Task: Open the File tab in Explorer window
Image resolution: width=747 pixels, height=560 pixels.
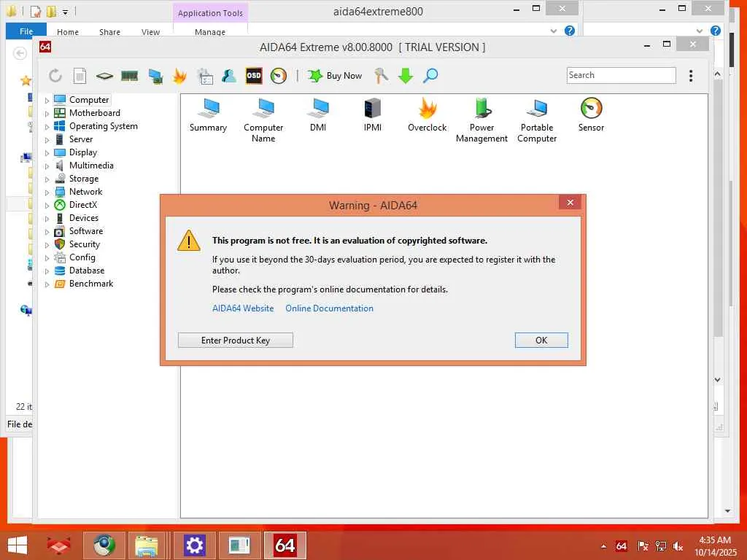Action: [26, 31]
